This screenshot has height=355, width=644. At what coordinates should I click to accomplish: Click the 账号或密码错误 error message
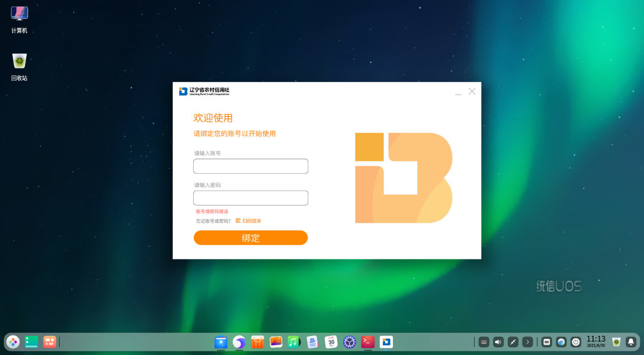[212, 212]
